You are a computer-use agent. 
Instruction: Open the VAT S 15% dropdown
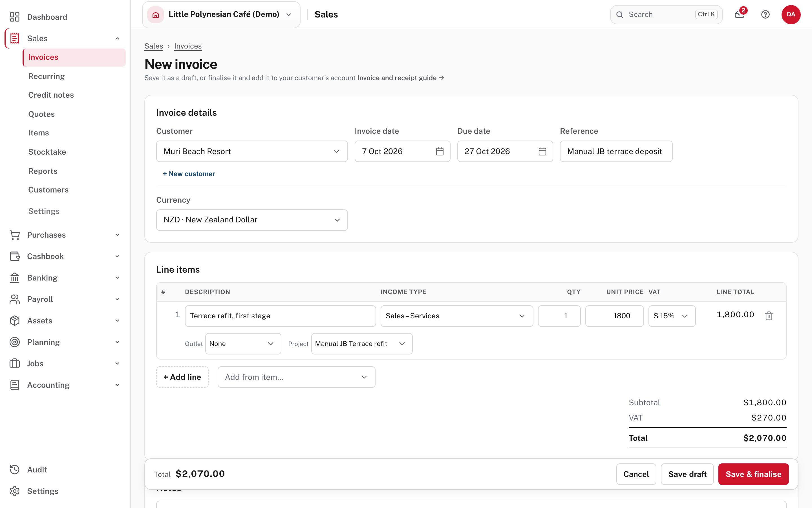(x=672, y=316)
